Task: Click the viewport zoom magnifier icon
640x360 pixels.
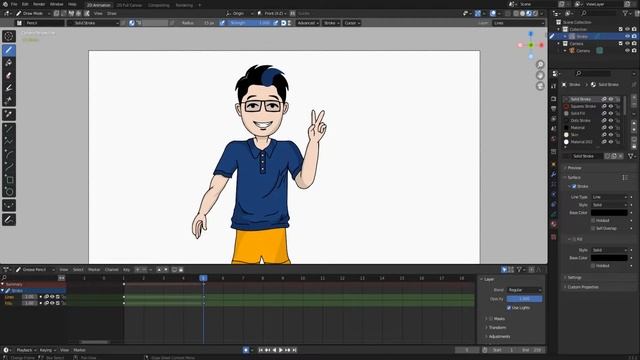Action: point(540,64)
